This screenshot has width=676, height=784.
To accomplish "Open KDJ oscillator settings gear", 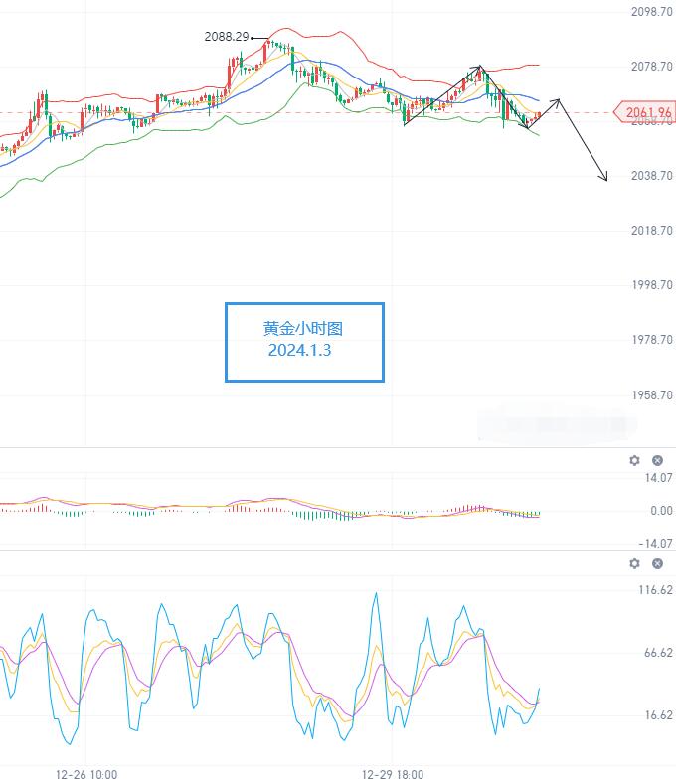I will [635, 564].
